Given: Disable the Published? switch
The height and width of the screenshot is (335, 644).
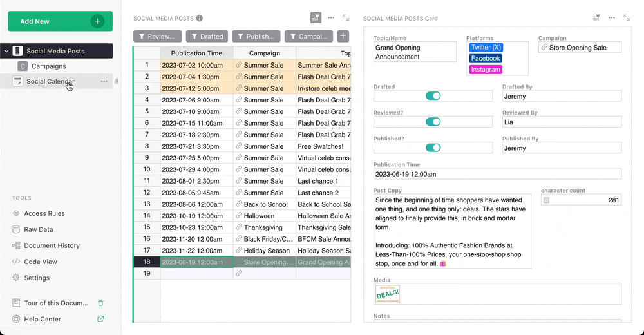Looking at the screenshot, I should (433, 148).
